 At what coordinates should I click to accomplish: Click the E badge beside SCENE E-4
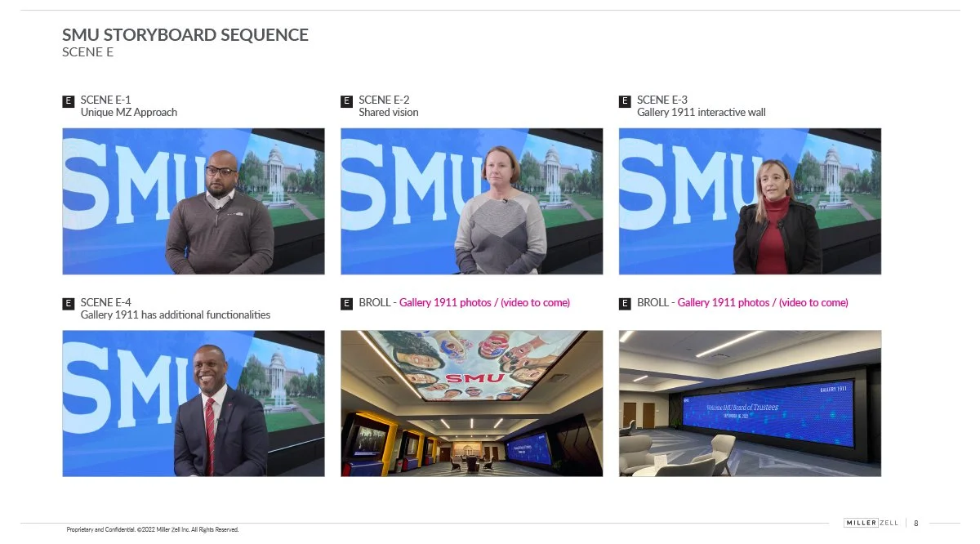pos(69,304)
